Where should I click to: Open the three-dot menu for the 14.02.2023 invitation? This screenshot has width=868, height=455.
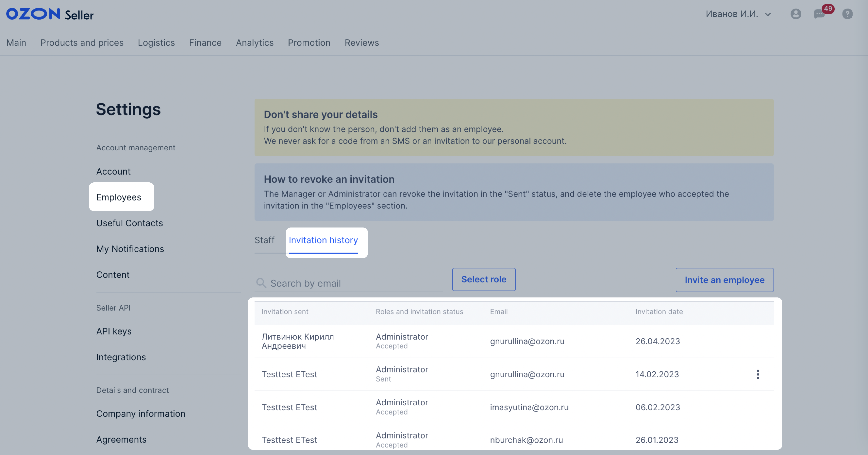tap(758, 374)
